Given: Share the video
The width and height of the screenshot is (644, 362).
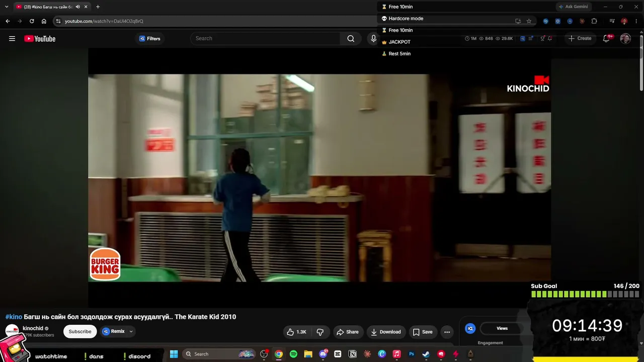Looking at the screenshot, I should [x=348, y=332].
